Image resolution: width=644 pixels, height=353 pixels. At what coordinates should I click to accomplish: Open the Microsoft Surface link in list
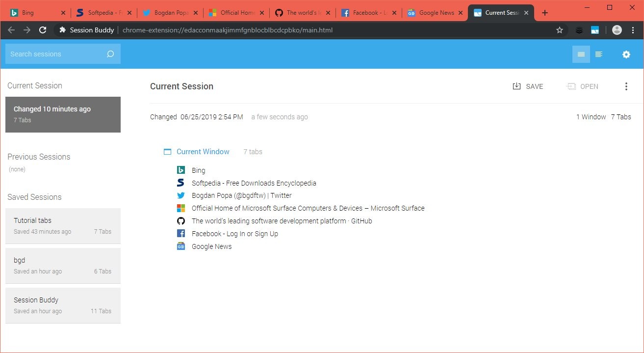[308, 208]
